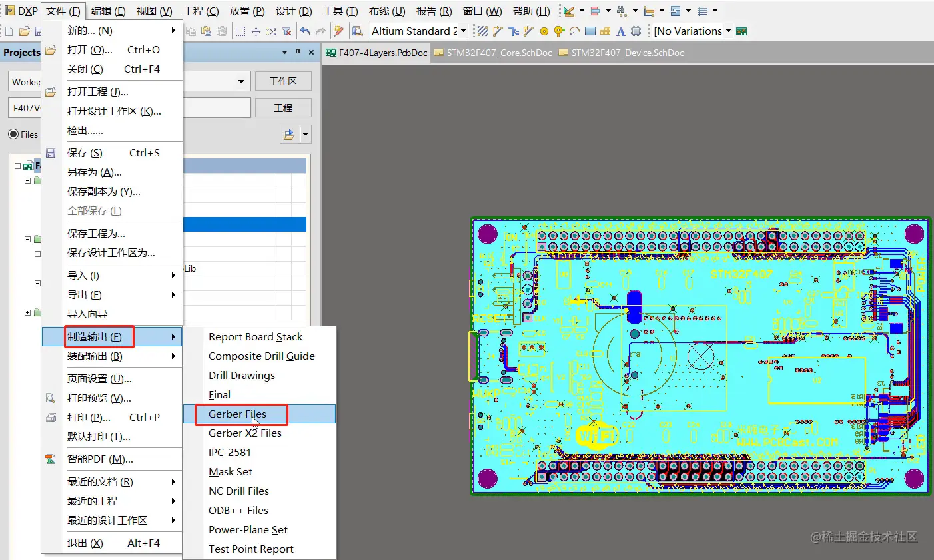Click the interactive routing tool icon
The width and height of the screenshot is (934, 560).
[498, 31]
